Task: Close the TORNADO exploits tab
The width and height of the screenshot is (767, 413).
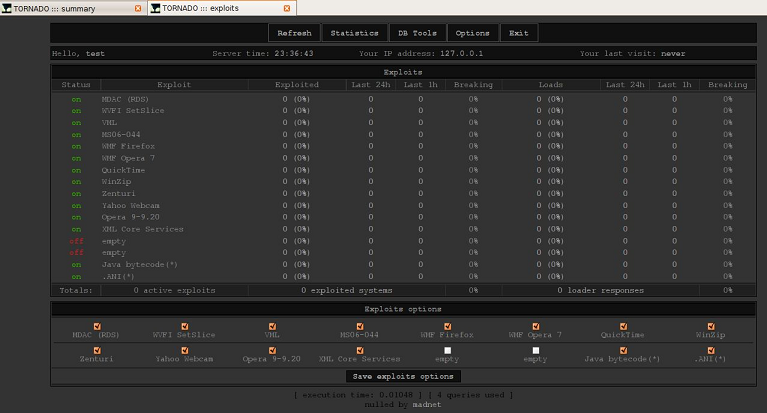Action: point(287,8)
